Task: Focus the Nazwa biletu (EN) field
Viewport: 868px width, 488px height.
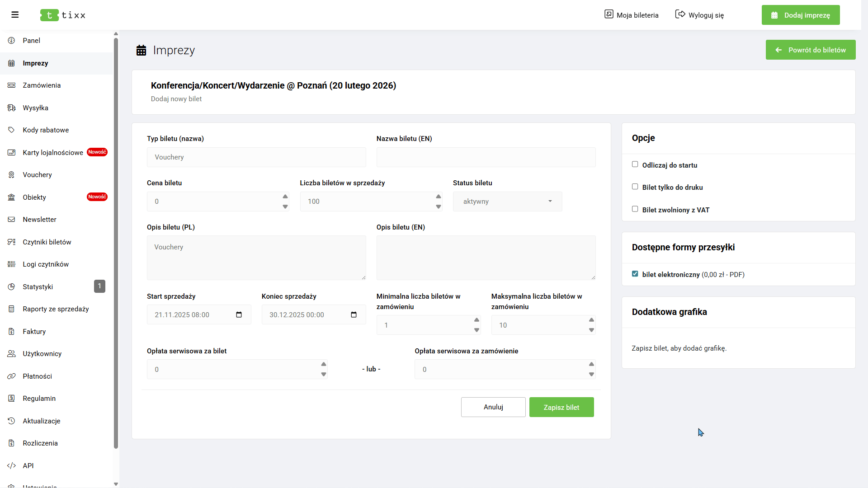Action: (x=486, y=157)
